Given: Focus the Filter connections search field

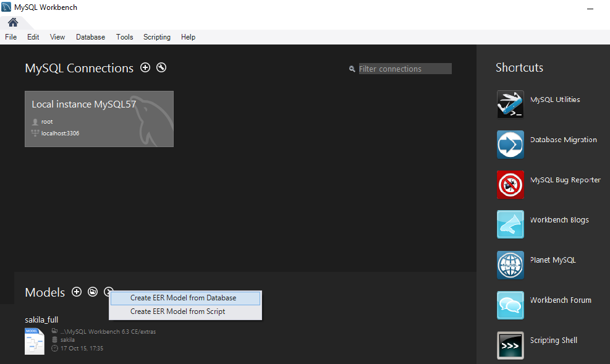Looking at the screenshot, I should 405,69.
